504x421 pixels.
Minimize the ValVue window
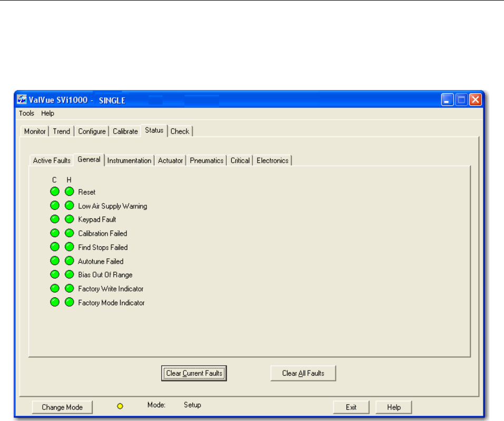(x=448, y=99)
